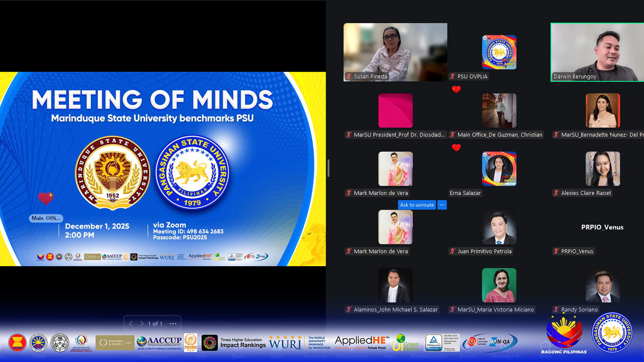
Task: Go to previous page in page navigator
Action: click(x=131, y=323)
